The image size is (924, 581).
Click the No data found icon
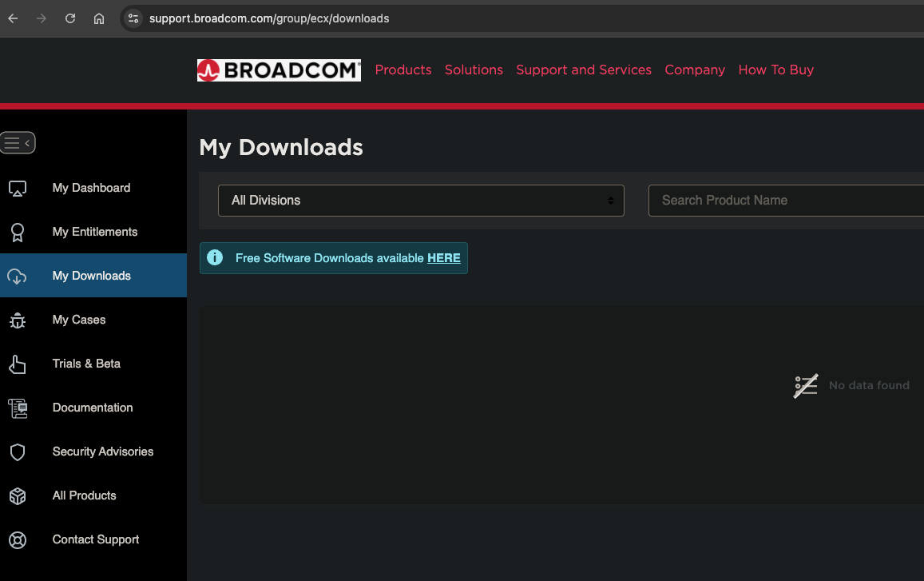[x=806, y=386]
